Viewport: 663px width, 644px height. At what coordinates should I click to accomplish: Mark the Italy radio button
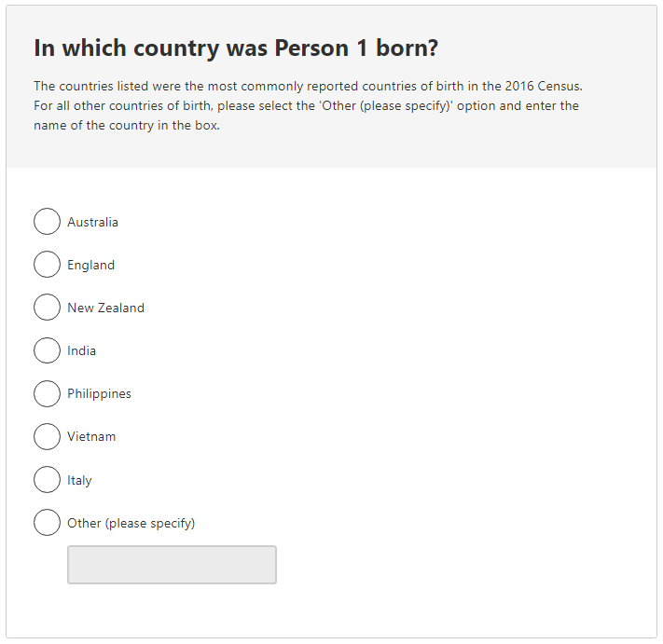tap(47, 480)
